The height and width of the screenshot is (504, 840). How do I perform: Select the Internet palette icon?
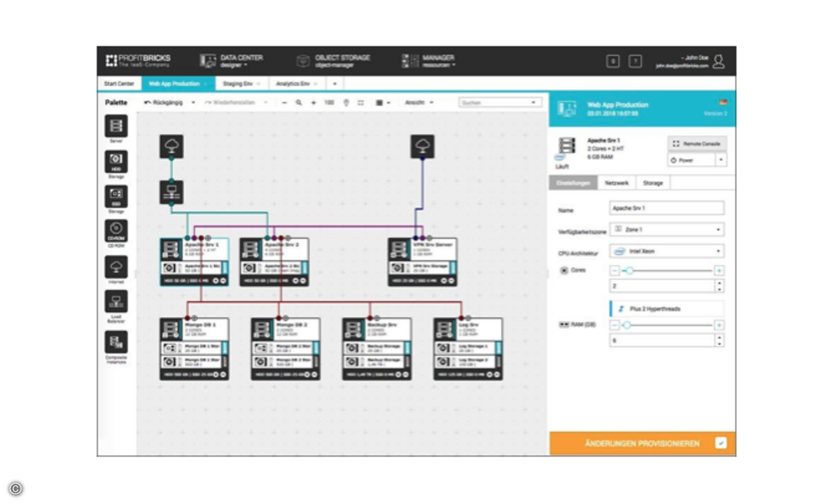(116, 267)
